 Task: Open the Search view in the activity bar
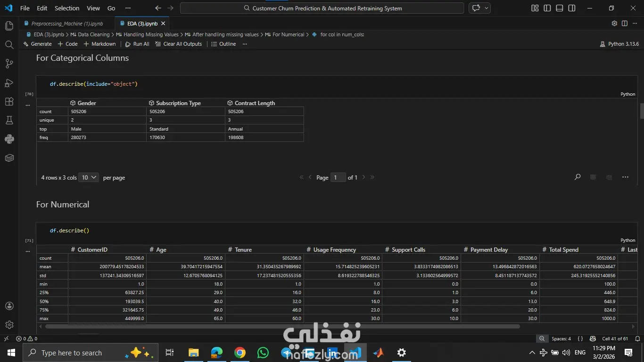click(9, 45)
